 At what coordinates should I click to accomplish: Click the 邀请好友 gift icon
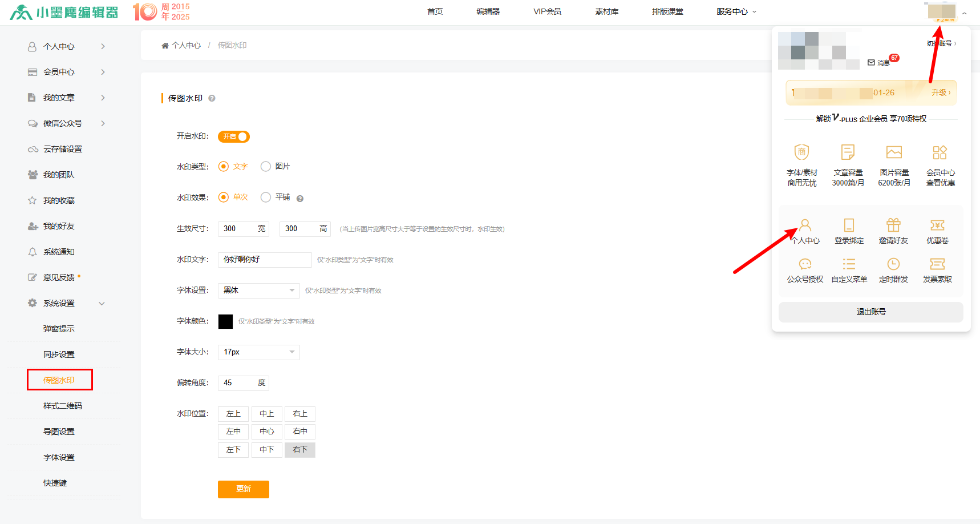[893, 225]
